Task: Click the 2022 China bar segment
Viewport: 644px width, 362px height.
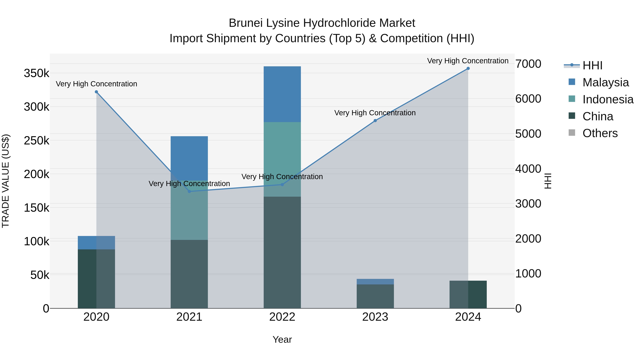Action: click(282, 252)
